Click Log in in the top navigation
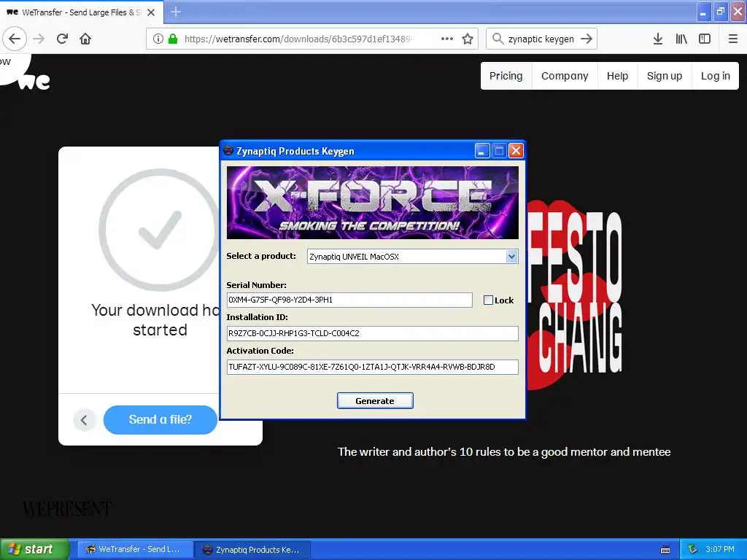The height and width of the screenshot is (560, 747). (x=715, y=76)
